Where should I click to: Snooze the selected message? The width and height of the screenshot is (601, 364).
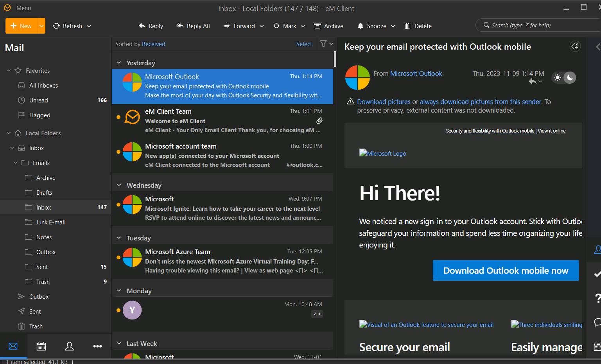[372, 26]
